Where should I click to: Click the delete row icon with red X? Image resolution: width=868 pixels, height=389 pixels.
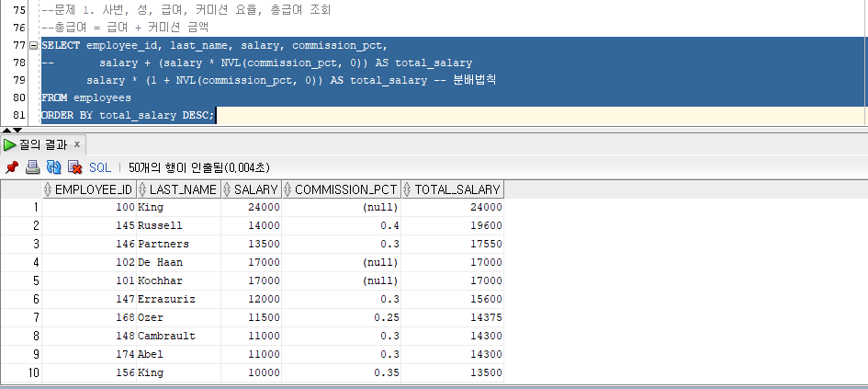pyautogui.click(x=74, y=167)
